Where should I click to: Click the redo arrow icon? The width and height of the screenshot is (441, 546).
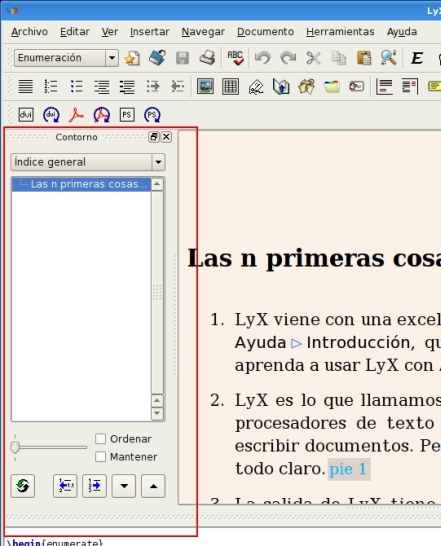tap(288, 58)
